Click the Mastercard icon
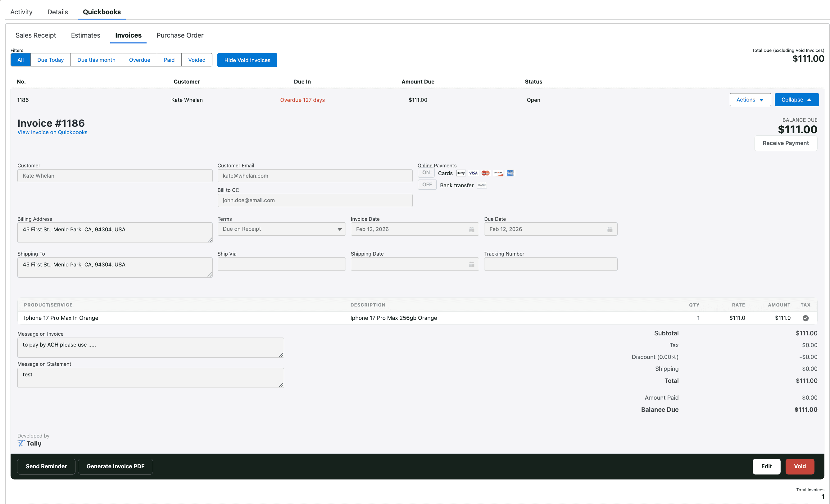 [485, 173]
